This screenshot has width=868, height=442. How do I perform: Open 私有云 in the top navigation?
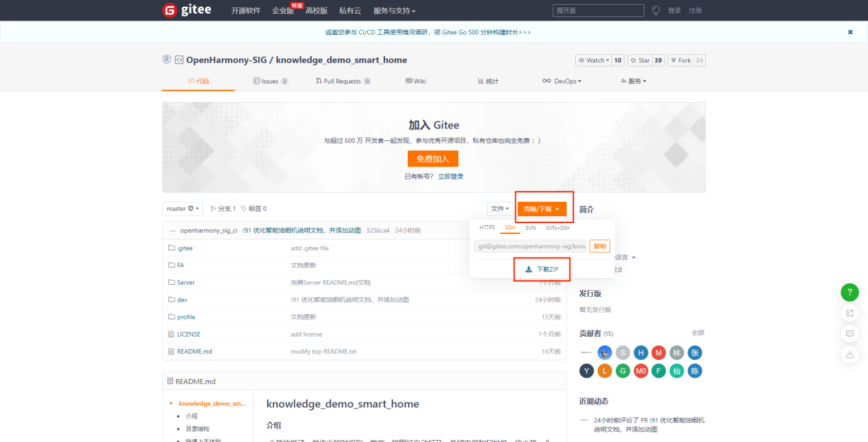coord(350,11)
